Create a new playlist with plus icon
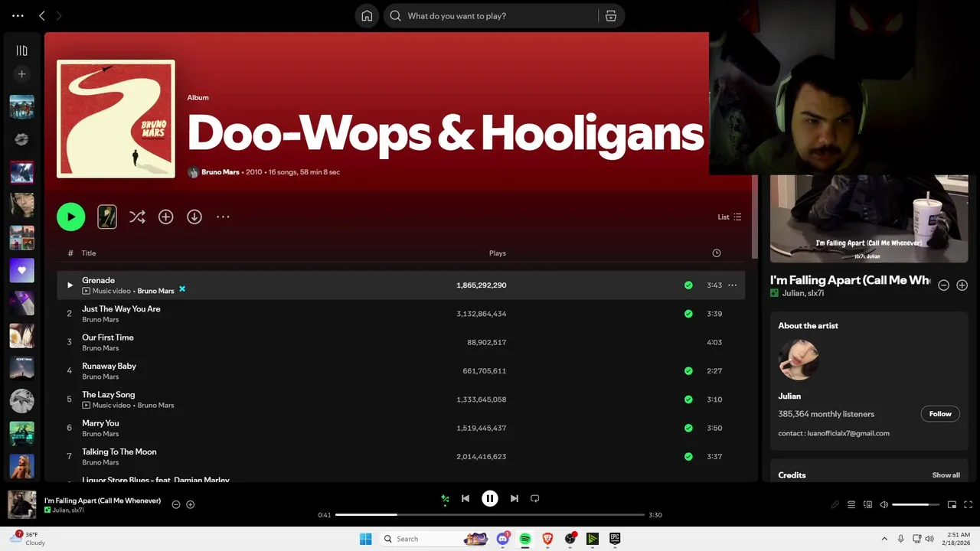Screen dimensions: 980x551 click(x=21, y=74)
